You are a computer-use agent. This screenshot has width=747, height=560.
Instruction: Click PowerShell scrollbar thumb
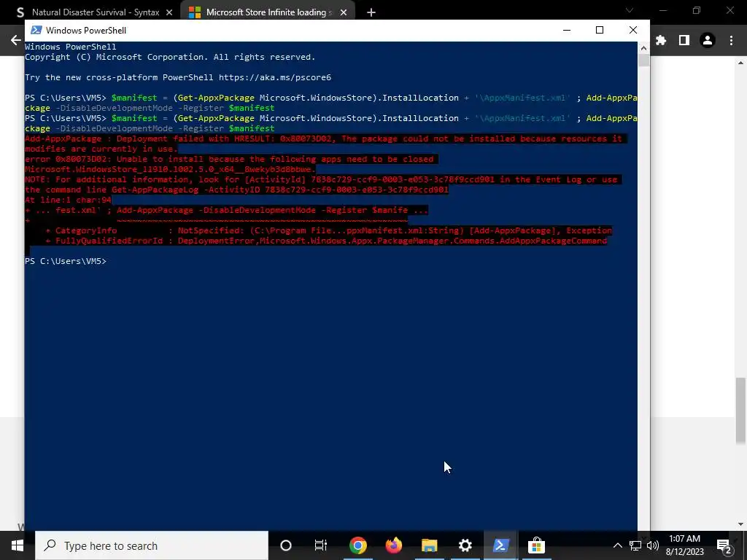pyautogui.click(x=643, y=60)
